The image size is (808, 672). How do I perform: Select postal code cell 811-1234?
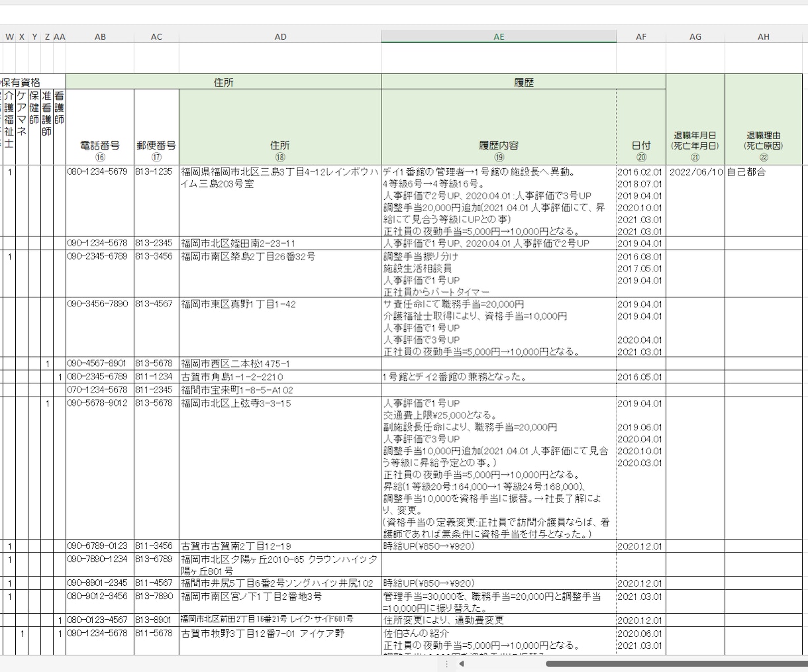point(156,377)
